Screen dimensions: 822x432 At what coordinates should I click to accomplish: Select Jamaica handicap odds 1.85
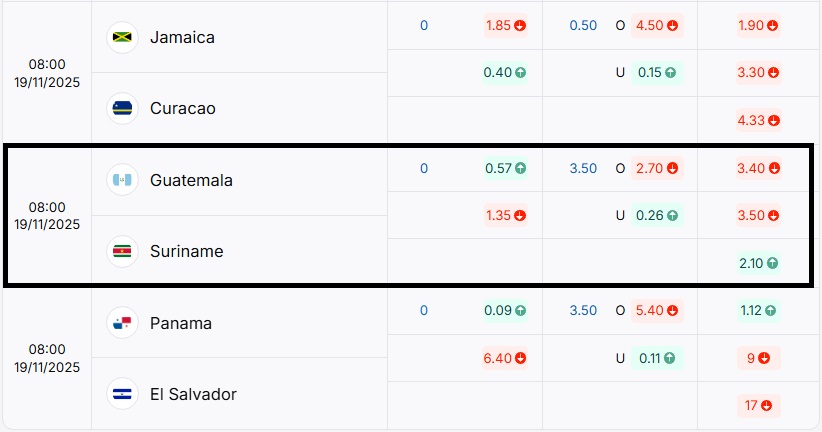click(x=505, y=25)
